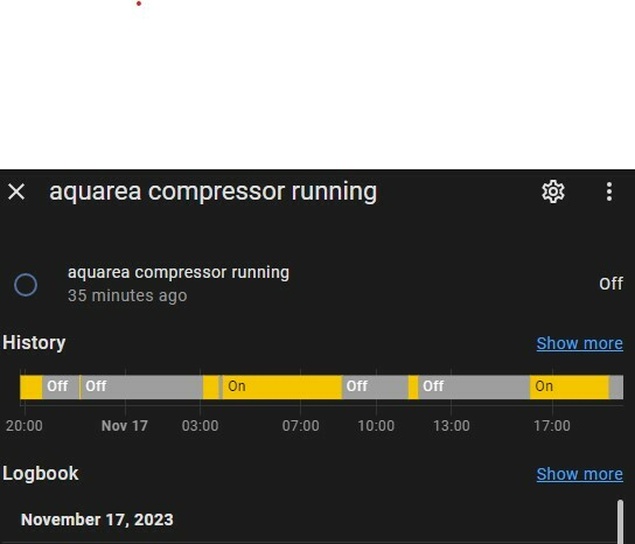Select first yellow segment at 20:00
The width and height of the screenshot is (635, 544).
pyautogui.click(x=31, y=387)
